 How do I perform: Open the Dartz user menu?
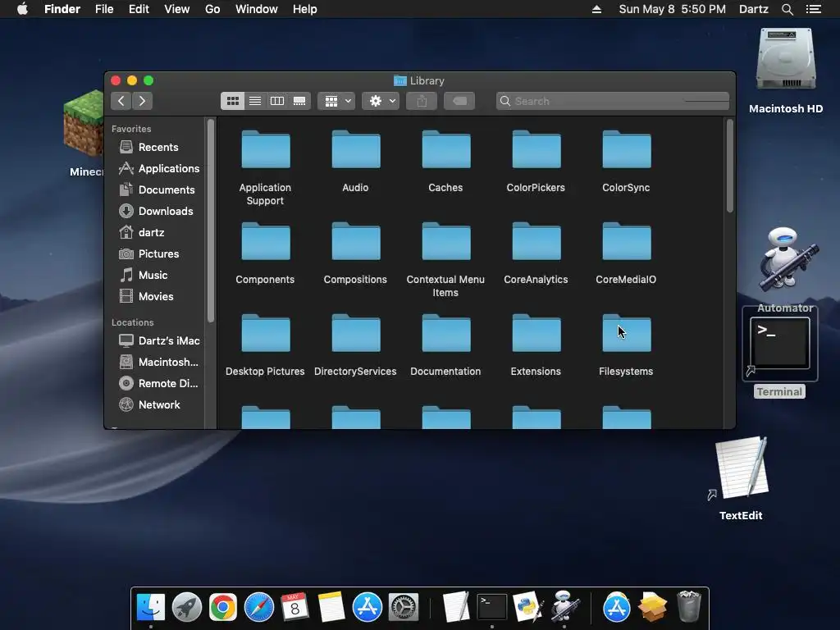coord(754,9)
